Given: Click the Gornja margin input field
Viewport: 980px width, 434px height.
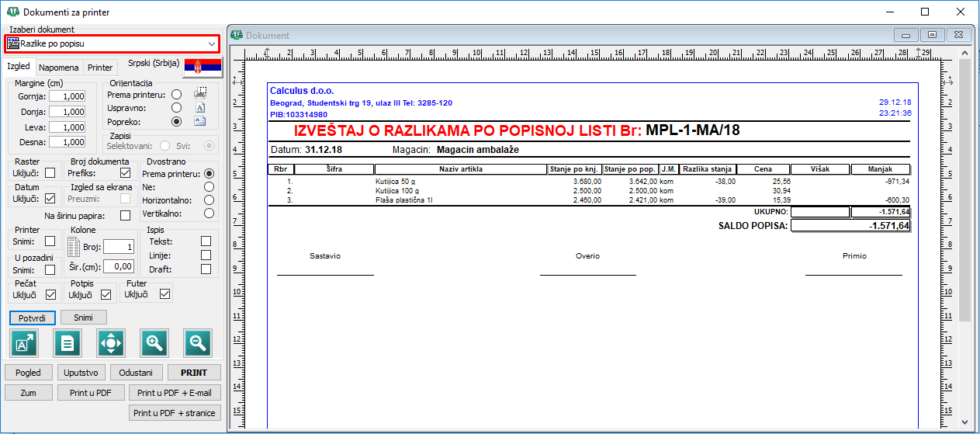Looking at the screenshot, I should pos(68,97).
